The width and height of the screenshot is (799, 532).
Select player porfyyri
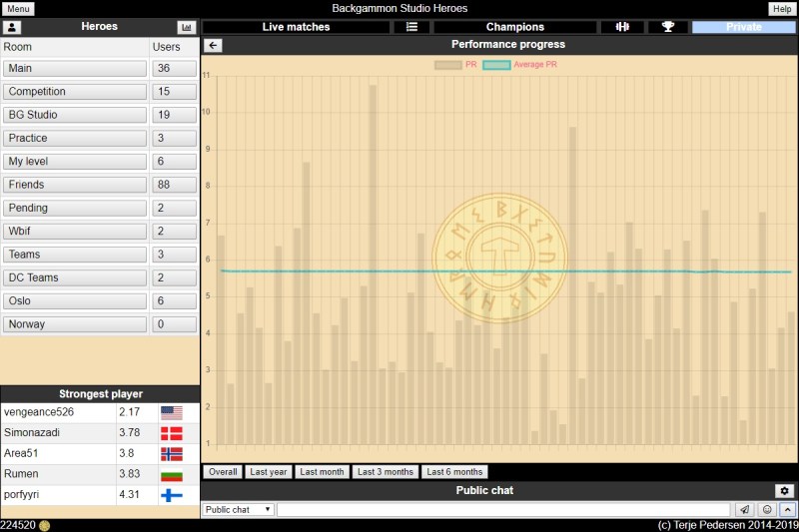pos(21,495)
